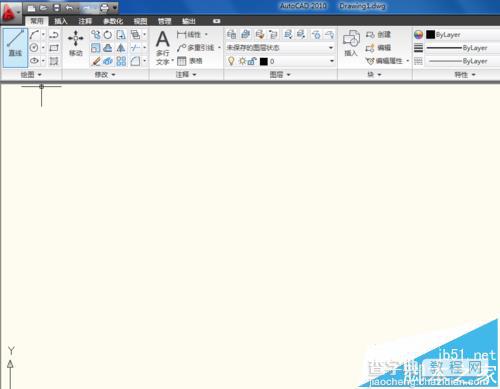The width and height of the screenshot is (500, 389).
Task: Toggle layer freeze sun icon
Action: point(242,61)
